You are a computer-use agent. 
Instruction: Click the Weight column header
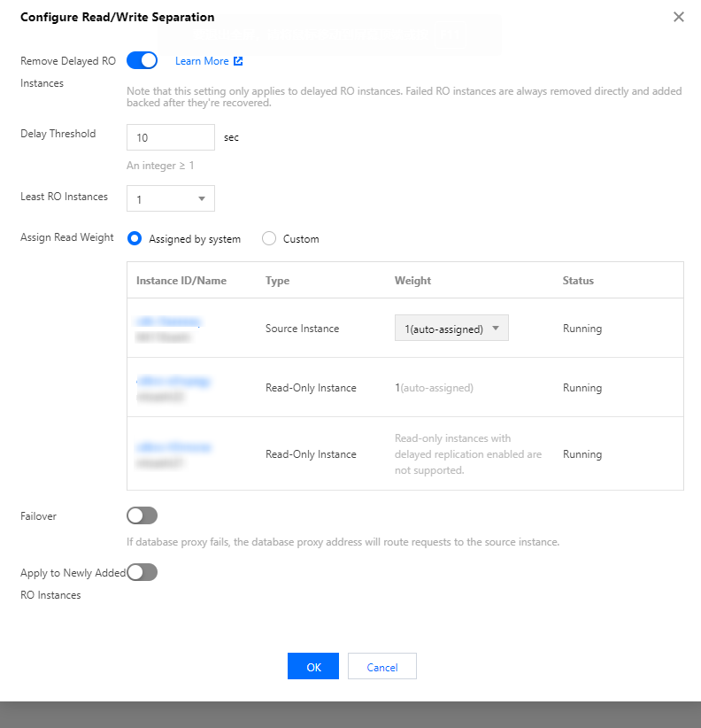pyautogui.click(x=412, y=281)
